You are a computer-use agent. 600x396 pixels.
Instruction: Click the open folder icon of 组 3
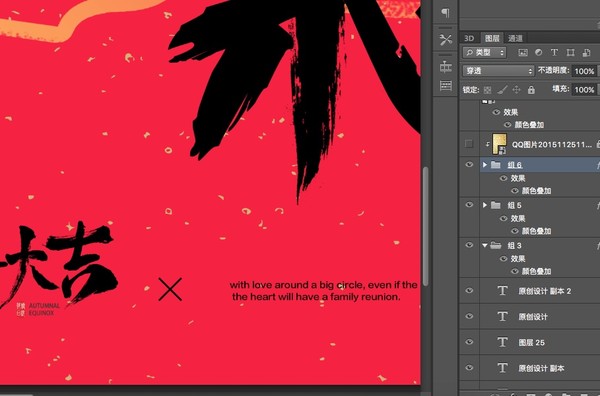(496, 245)
